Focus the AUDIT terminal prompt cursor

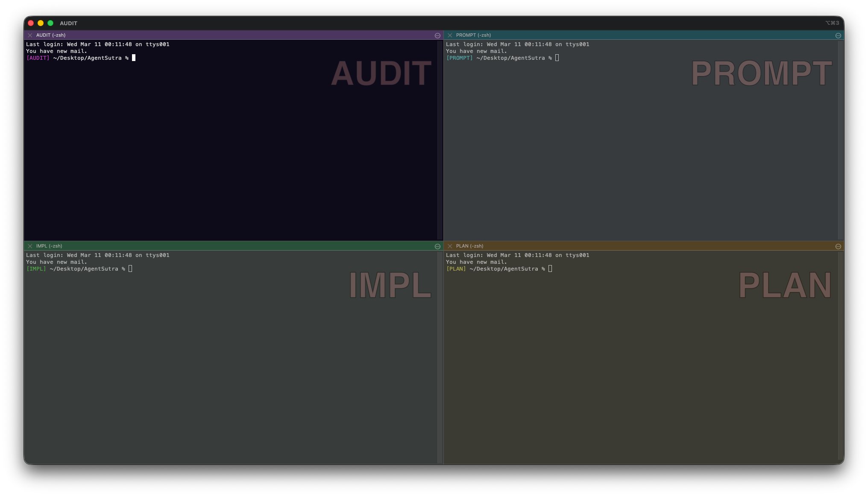[x=134, y=58]
